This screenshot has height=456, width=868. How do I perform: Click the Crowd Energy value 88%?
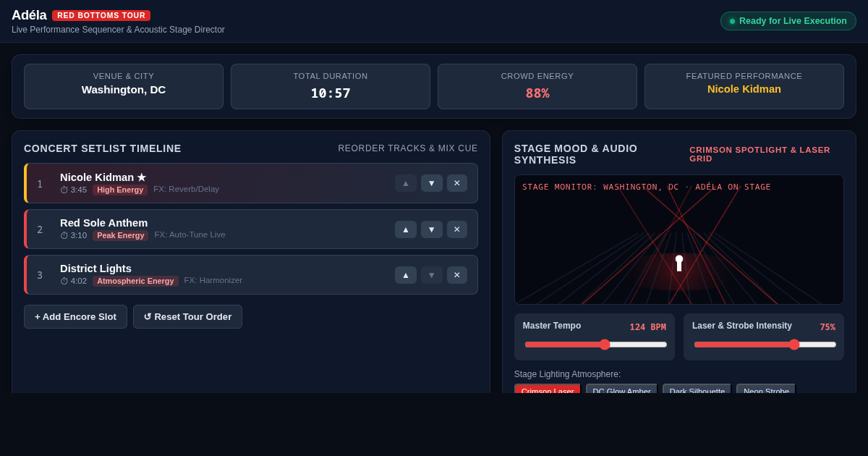click(x=537, y=93)
